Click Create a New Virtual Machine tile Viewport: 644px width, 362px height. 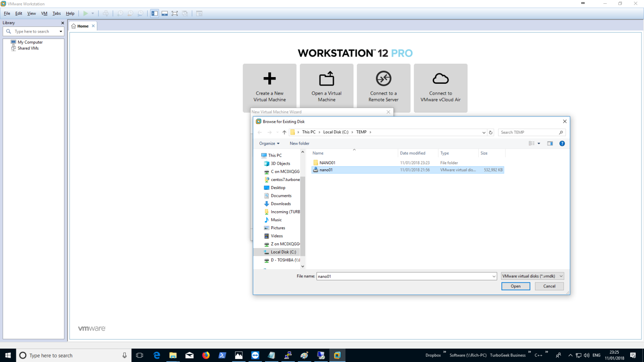tap(270, 87)
